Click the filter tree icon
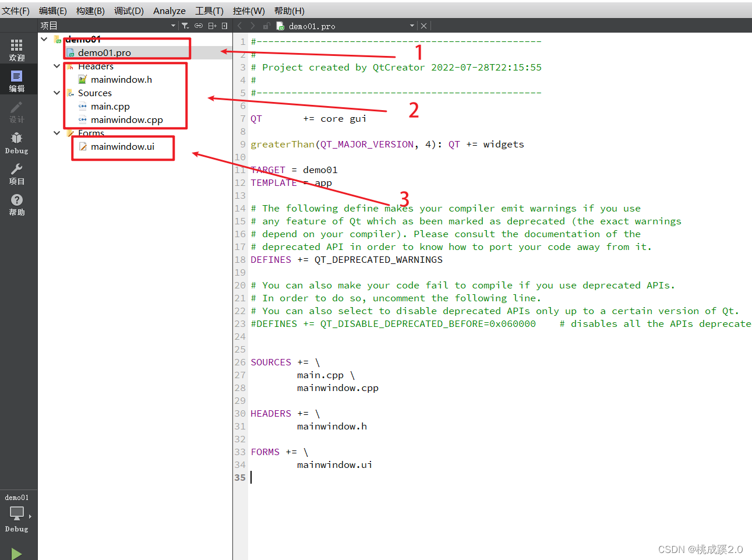Screen dimensions: 752x560 [185, 26]
